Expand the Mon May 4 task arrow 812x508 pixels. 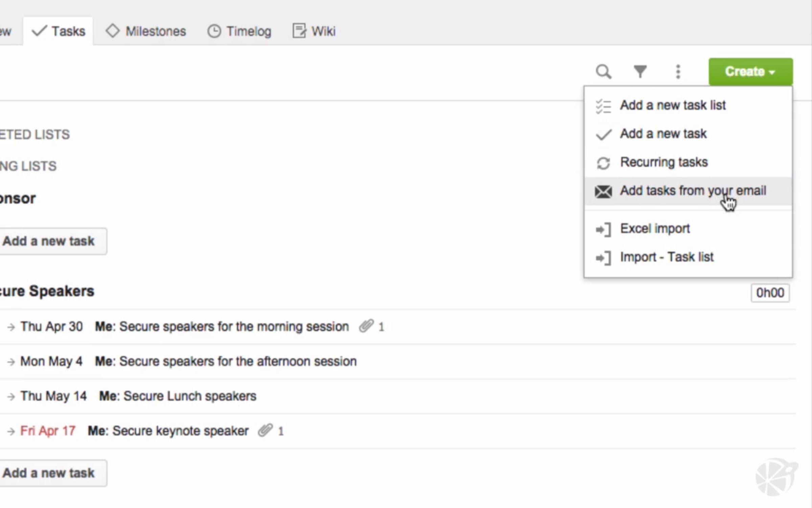[11, 362]
